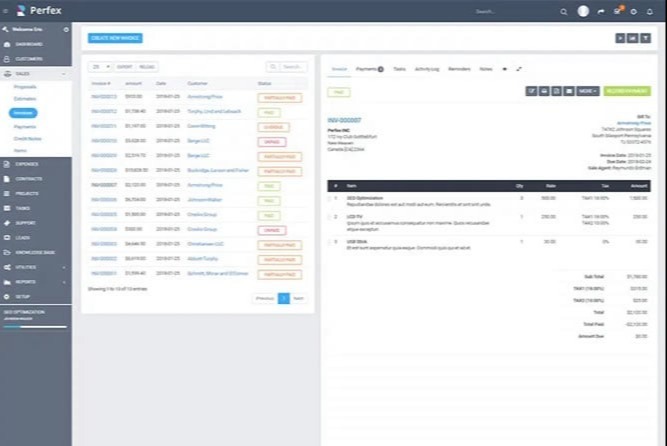Open the user profile avatar
Screen dimensions: 667x446
point(583,11)
